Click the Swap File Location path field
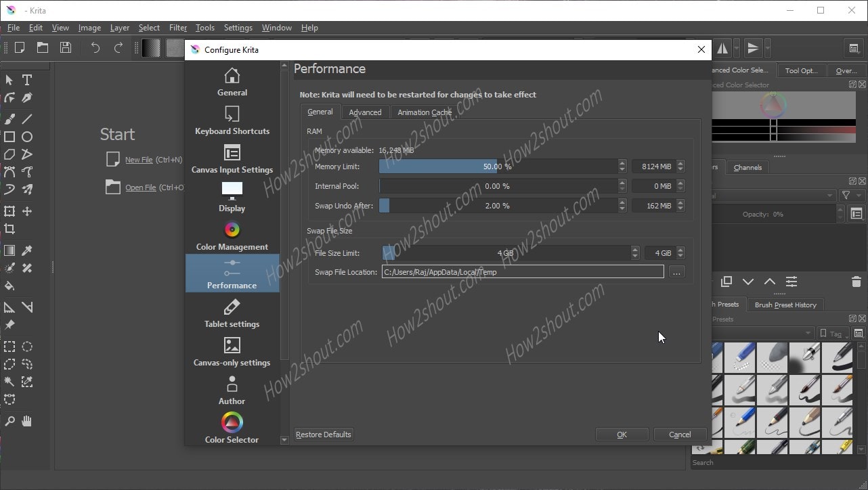The height and width of the screenshot is (490, 868). (x=523, y=272)
